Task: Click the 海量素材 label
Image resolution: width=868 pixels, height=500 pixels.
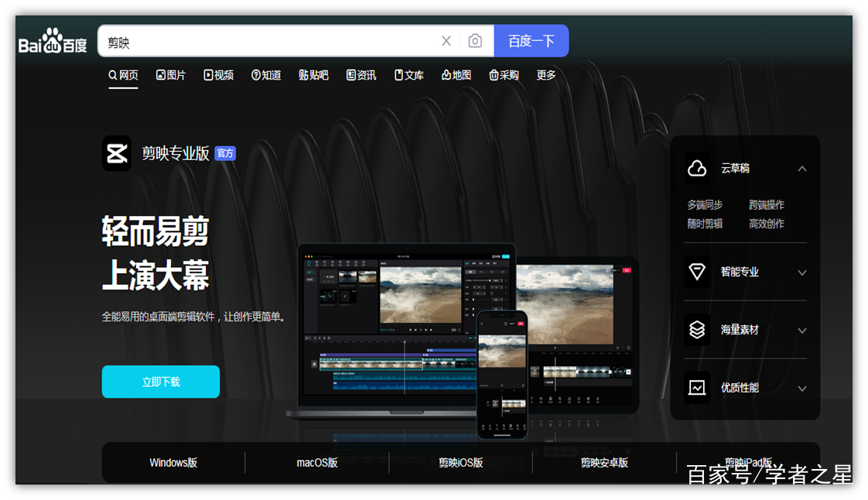Action: pyautogui.click(x=740, y=330)
